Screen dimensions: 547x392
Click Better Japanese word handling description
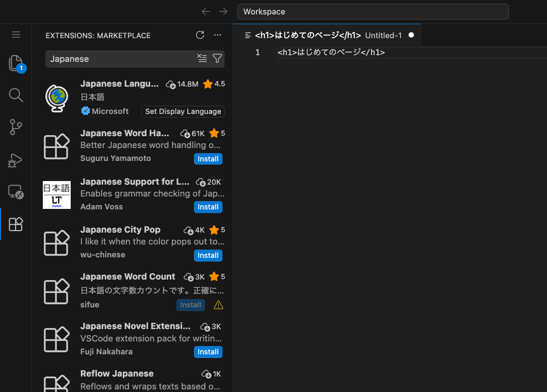(150, 145)
